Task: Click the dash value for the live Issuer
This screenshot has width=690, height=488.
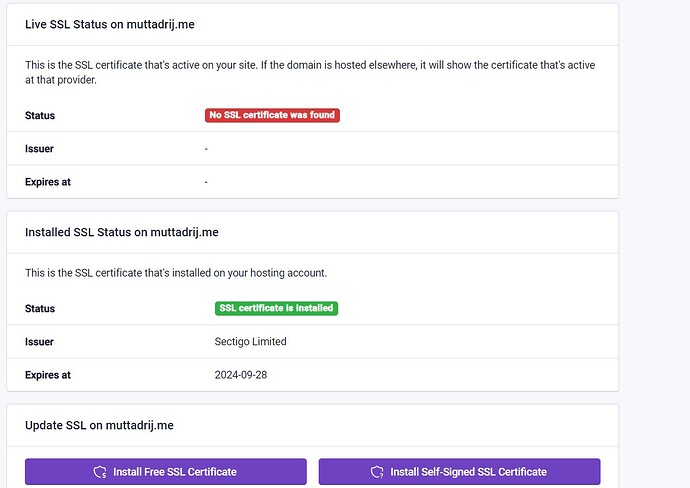Action: click(x=206, y=149)
